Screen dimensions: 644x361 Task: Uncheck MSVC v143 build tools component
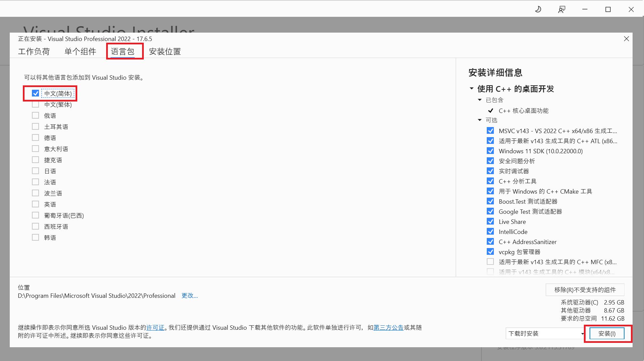(490, 131)
